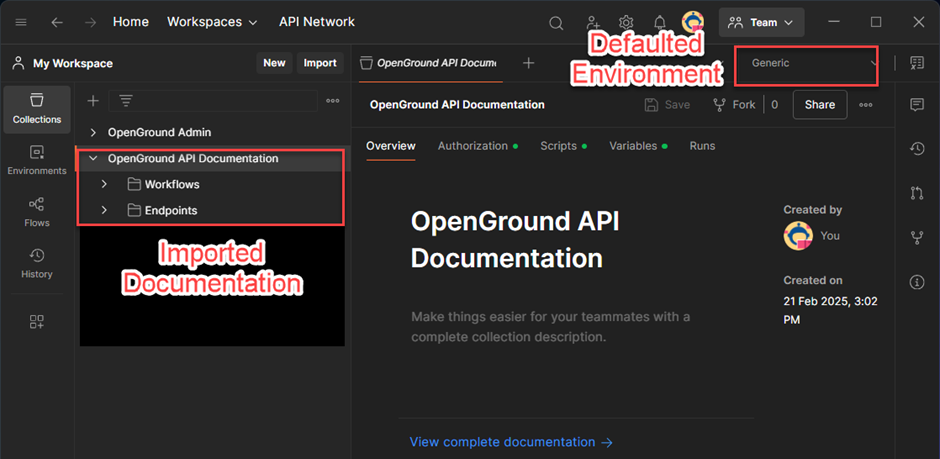Click the invite people icon
This screenshot has width=940, height=459.
[x=593, y=23]
